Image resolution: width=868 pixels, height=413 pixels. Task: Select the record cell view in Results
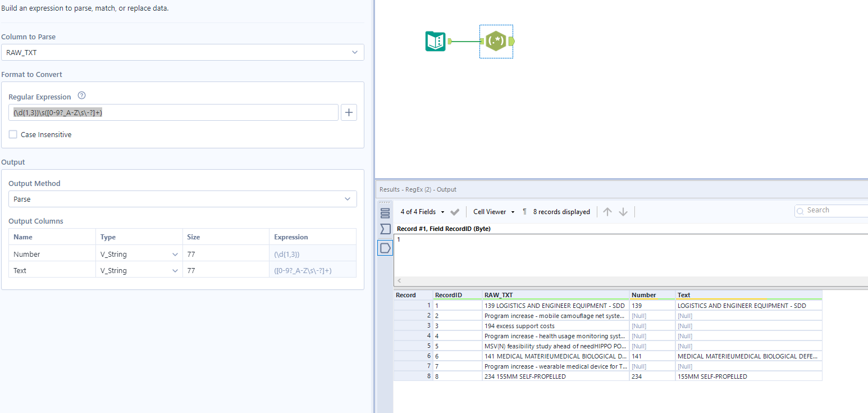pyautogui.click(x=385, y=247)
